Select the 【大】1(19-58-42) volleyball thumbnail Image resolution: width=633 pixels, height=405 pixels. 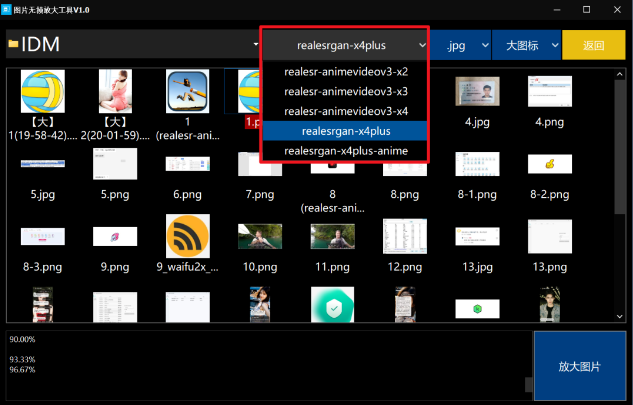(x=43, y=91)
